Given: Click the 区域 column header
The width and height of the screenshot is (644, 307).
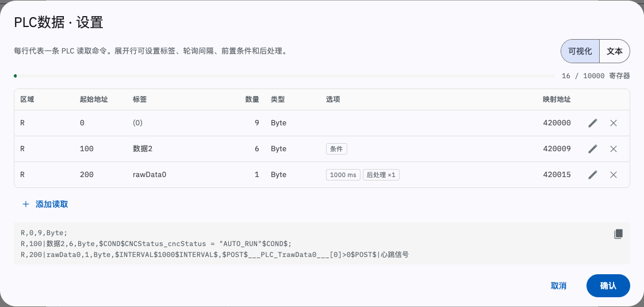Looking at the screenshot, I should pos(27,99).
